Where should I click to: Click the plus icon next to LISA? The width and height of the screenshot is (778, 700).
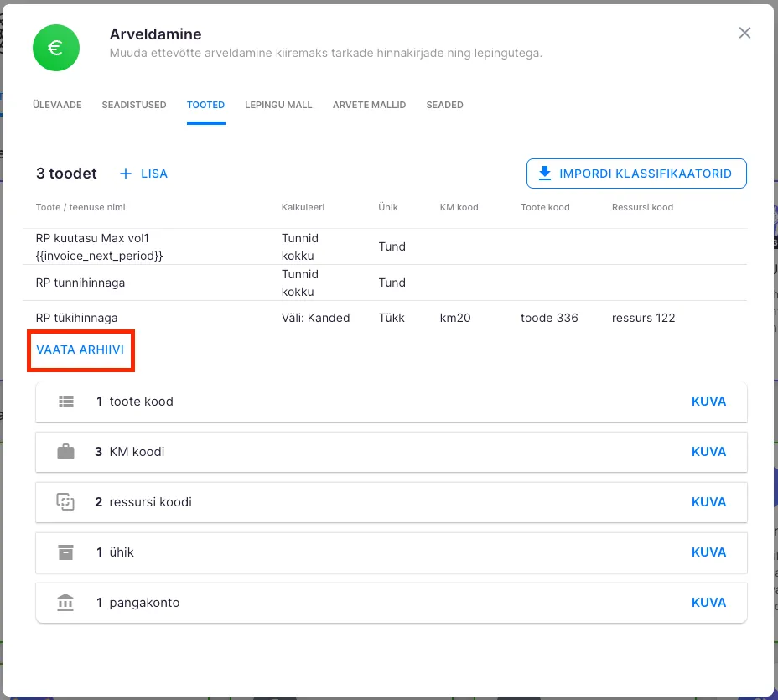126,174
